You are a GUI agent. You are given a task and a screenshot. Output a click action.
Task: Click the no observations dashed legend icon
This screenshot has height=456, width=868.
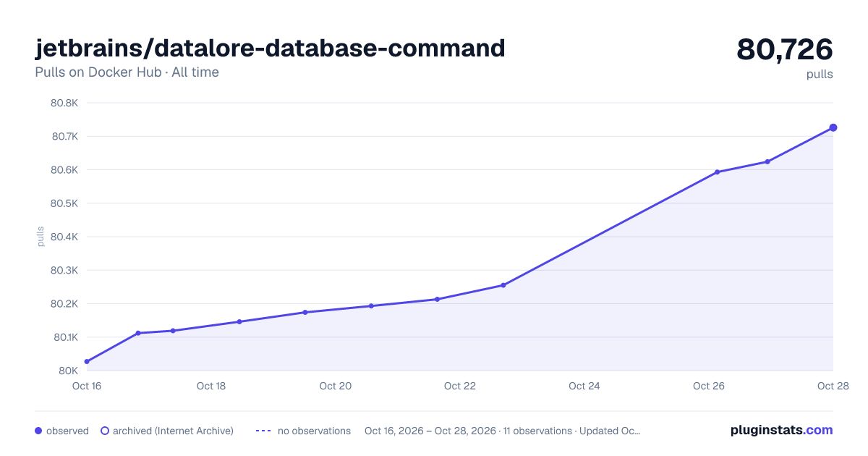tap(264, 431)
